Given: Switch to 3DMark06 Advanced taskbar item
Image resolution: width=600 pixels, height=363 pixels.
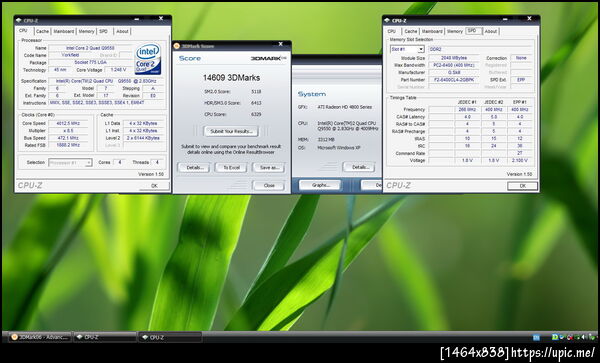Looking at the screenshot, I should click(x=40, y=337).
